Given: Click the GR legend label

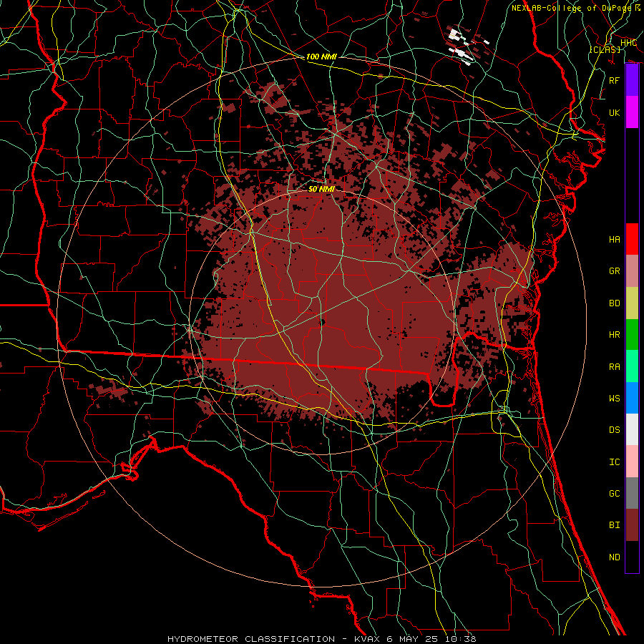Looking at the screenshot, I should click(x=615, y=271).
